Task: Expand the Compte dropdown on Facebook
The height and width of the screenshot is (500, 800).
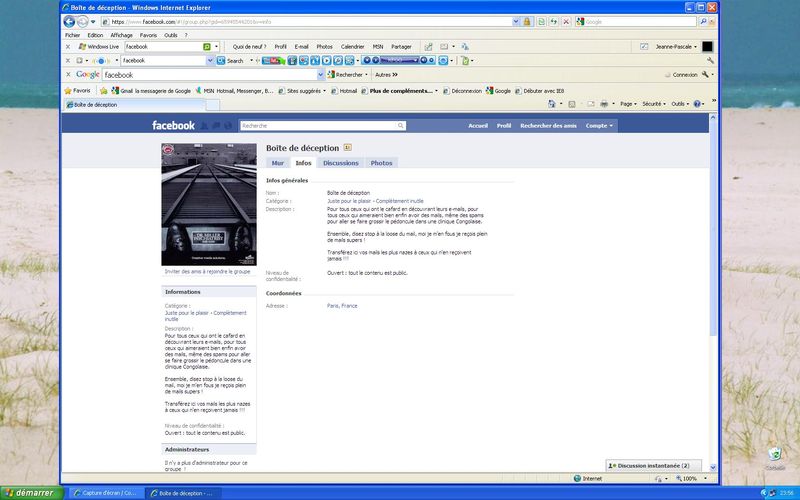Action: tap(599, 126)
